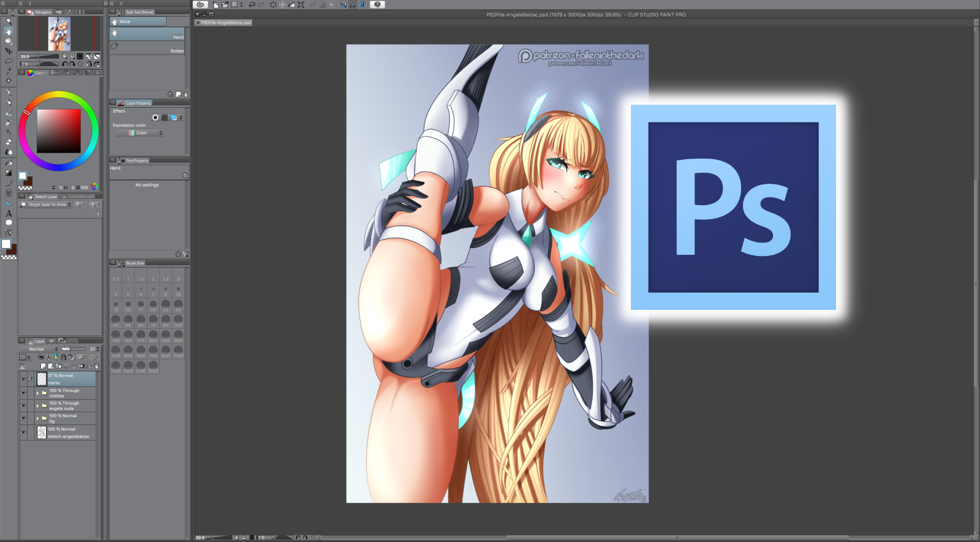
Task: Set brush size to 100
Action: (x=178, y=321)
